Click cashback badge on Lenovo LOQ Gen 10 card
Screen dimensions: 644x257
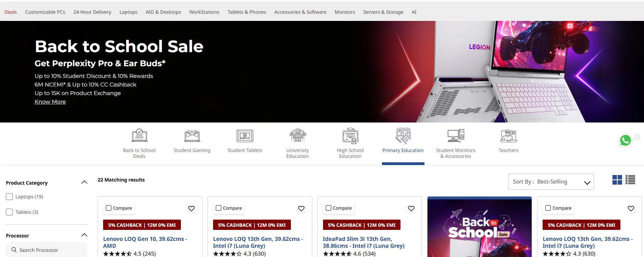coord(142,225)
